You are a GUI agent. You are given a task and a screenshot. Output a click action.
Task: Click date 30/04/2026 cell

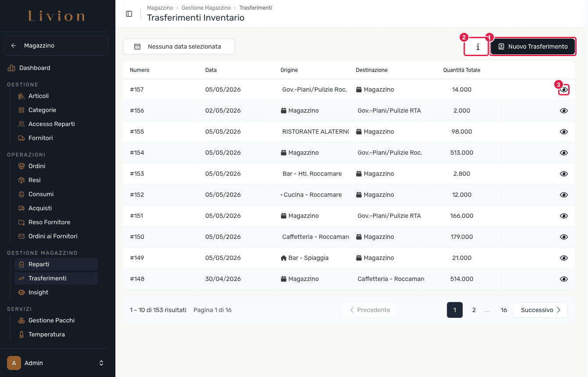pos(223,279)
